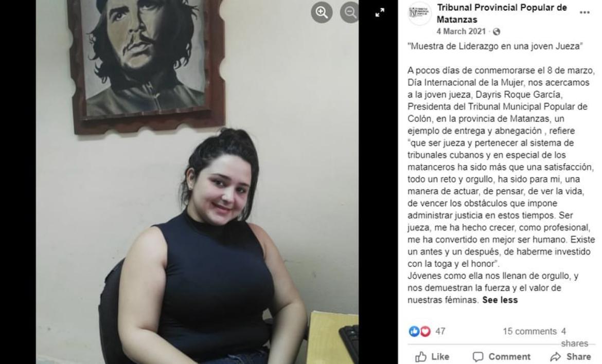Like the post with the Like button
The height and width of the screenshot is (364, 602).
tap(432, 357)
